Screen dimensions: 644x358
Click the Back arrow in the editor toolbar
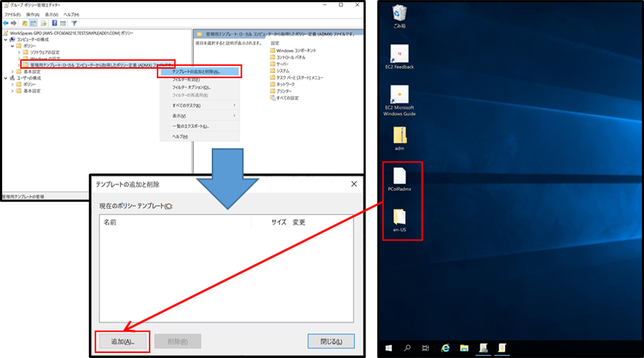[6, 24]
